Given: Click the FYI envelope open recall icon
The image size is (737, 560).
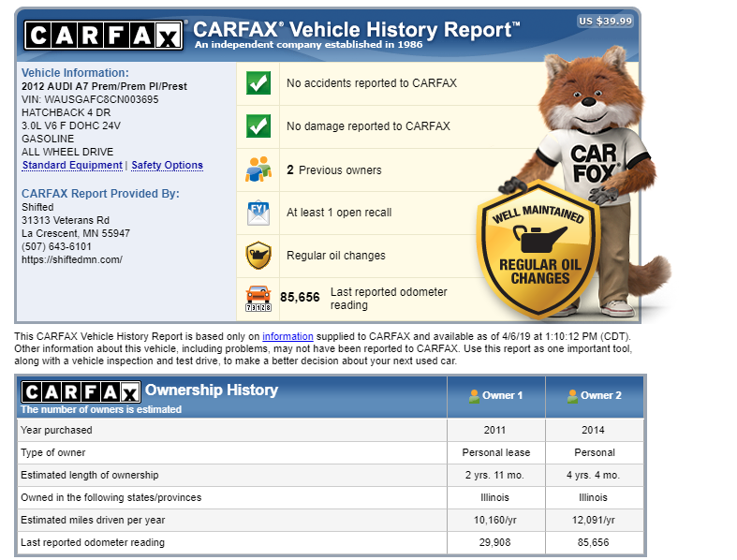Looking at the screenshot, I should pyautogui.click(x=258, y=213).
